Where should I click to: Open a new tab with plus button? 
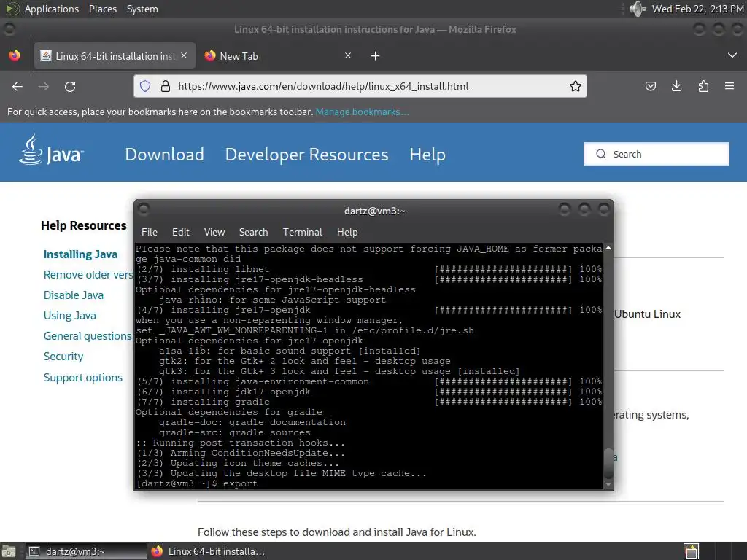pos(376,56)
